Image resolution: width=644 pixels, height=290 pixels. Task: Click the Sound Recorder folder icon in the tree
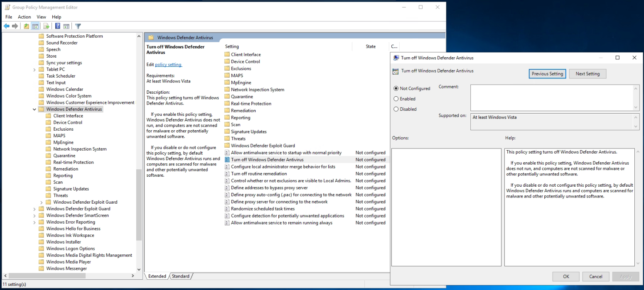pos(41,43)
